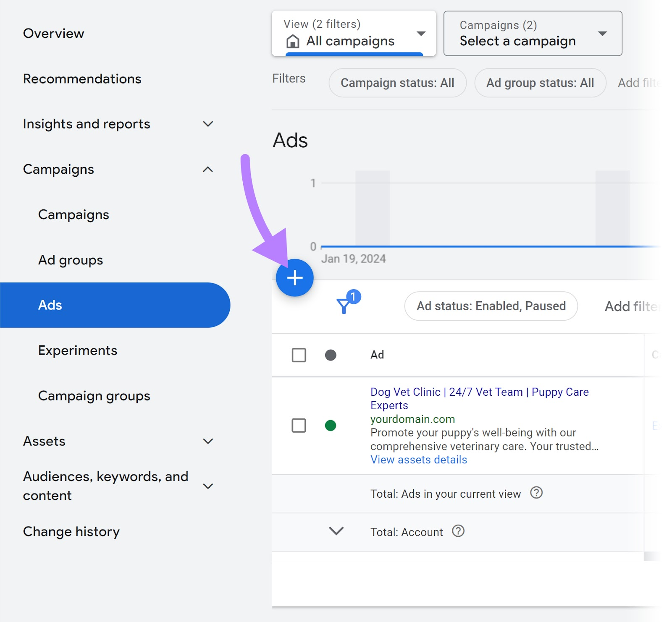
Task: Open the filter icon with badge 1
Action: (x=345, y=306)
